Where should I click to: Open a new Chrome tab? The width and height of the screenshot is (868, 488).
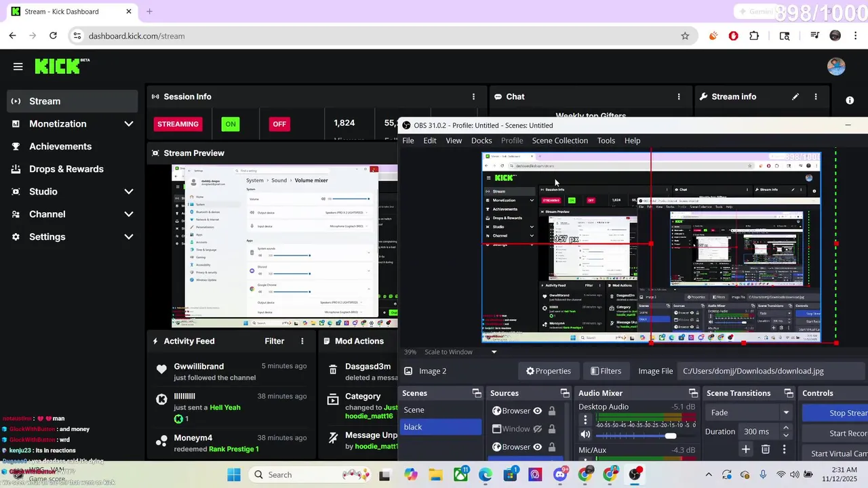(x=149, y=12)
